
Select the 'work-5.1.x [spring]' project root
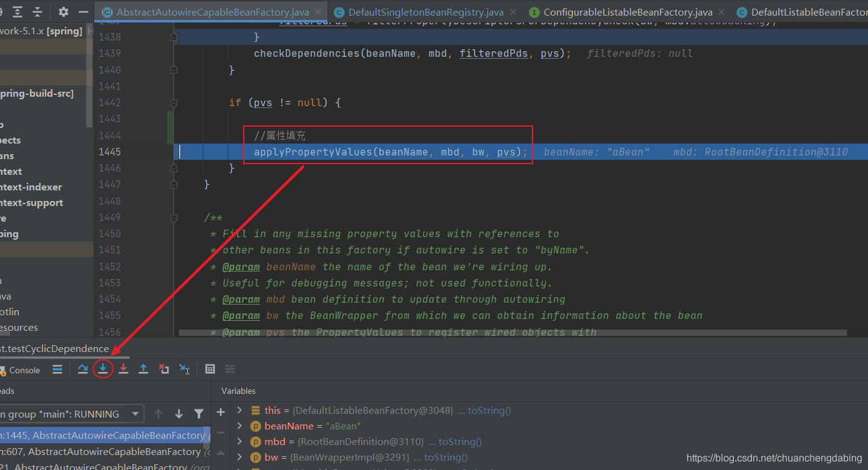41,31
